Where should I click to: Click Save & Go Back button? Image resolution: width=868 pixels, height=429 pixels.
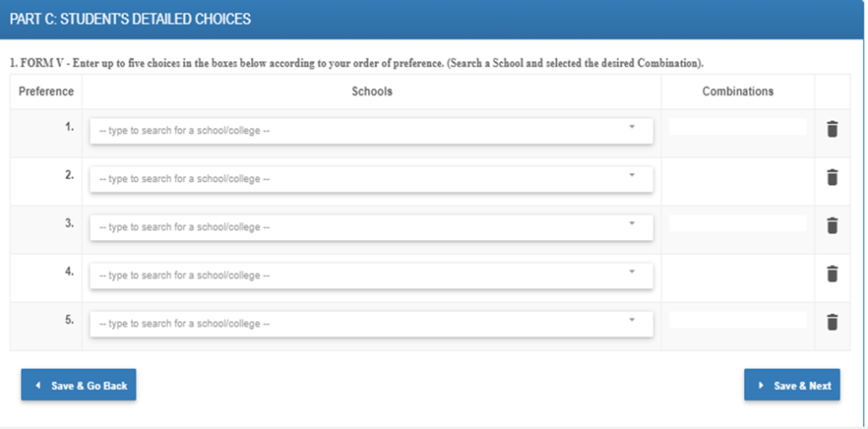(79, 385)
